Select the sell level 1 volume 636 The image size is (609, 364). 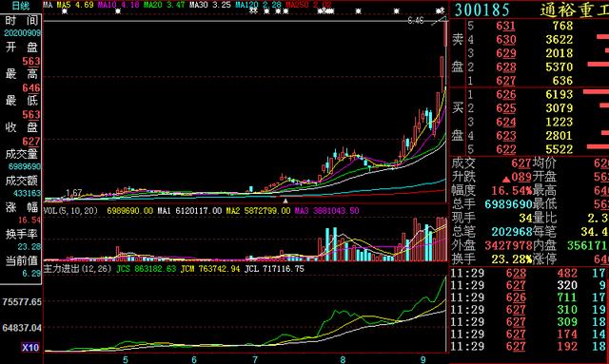coord(562,81)
